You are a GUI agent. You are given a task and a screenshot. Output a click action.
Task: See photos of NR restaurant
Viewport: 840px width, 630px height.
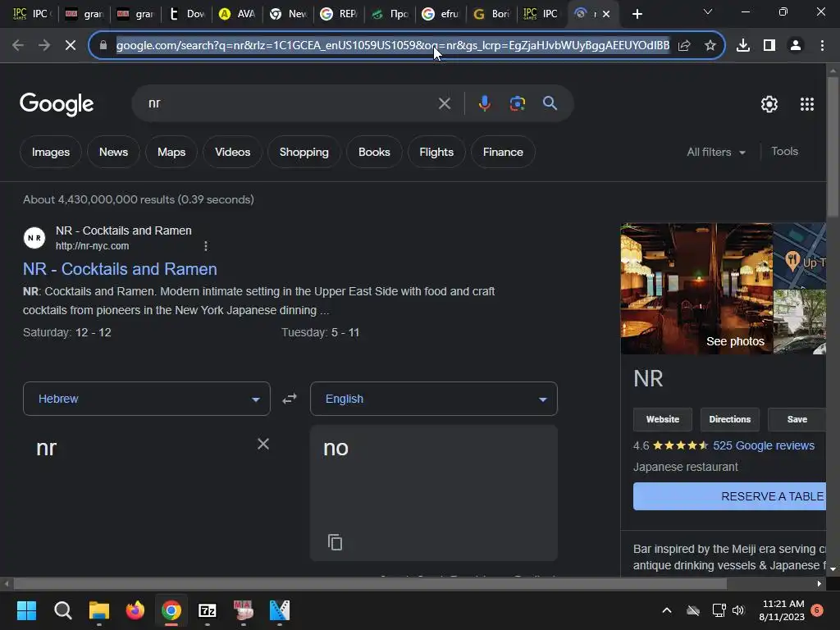735,342
